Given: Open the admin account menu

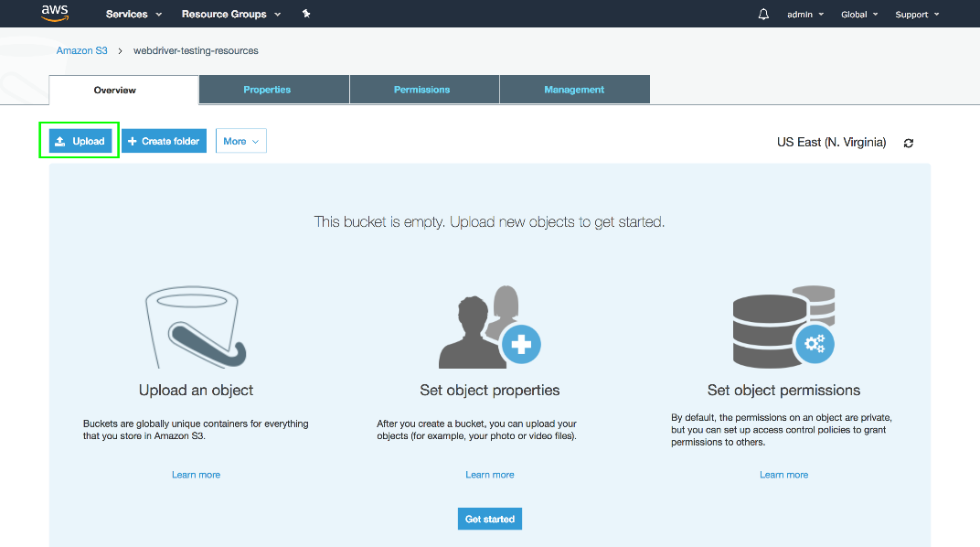Looking at the screenshot, I should (804, 15).
